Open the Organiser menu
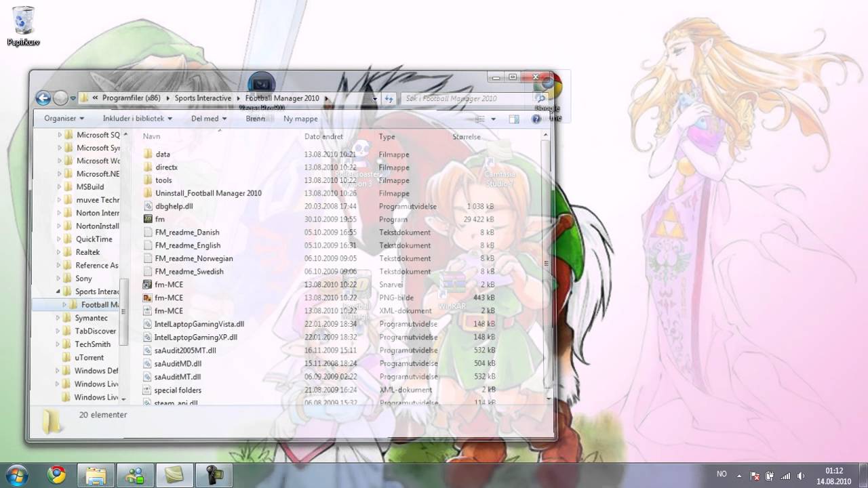The width and height of the screenshot is (868, 488). pos(64,119)
